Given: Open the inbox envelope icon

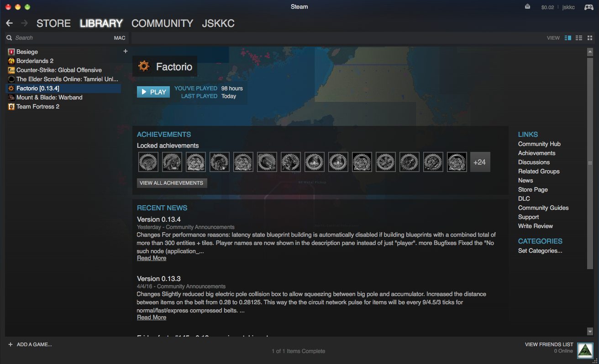Looking at the screenshot, I should point(528,6).
